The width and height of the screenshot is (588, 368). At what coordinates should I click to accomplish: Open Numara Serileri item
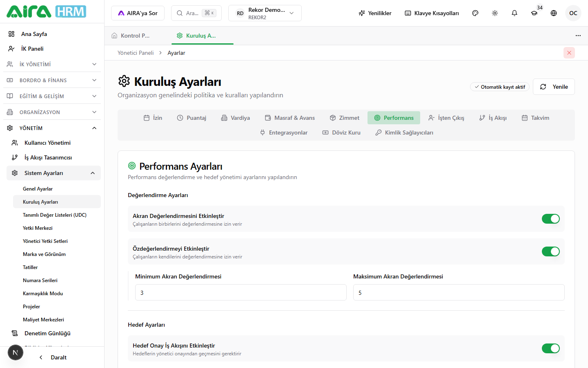coord(57,280)
